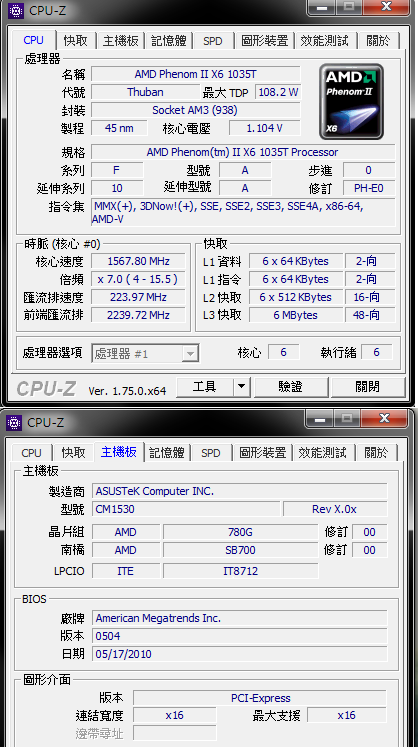The height and width of the screenshot is (747, 419).
Task: Click the 最大支援 value x16
Action: click(x=347, y=715)
